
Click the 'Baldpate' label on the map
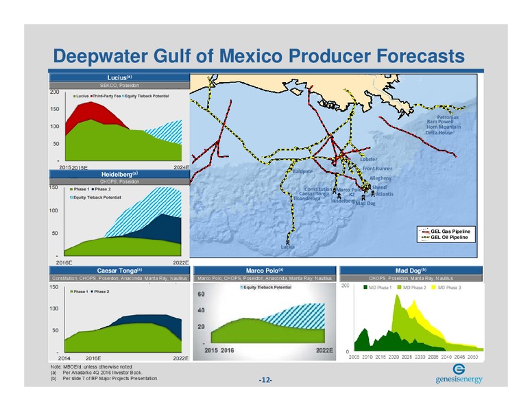point(302,171)
